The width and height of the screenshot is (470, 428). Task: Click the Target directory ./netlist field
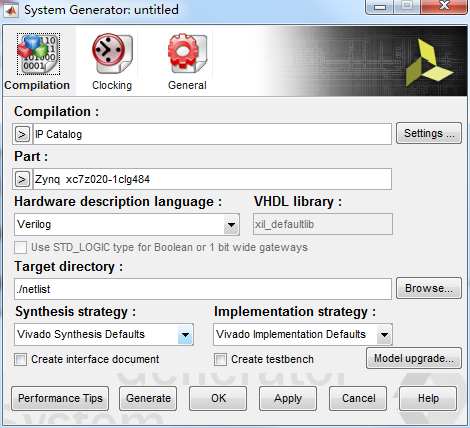pos(203,289)
